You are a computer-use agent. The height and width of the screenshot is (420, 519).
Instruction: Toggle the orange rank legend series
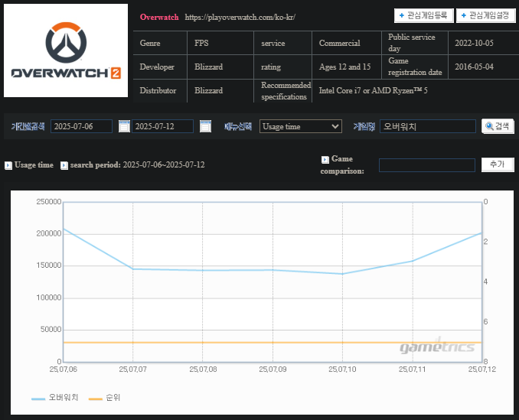[104, 398]
